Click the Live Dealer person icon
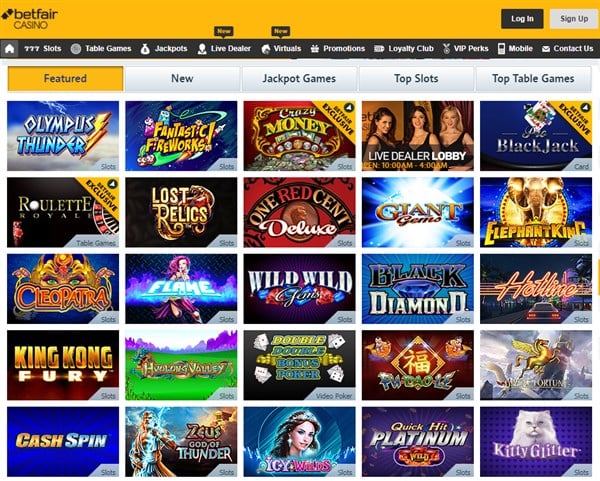Screen dimensions: 600x481 202,49
